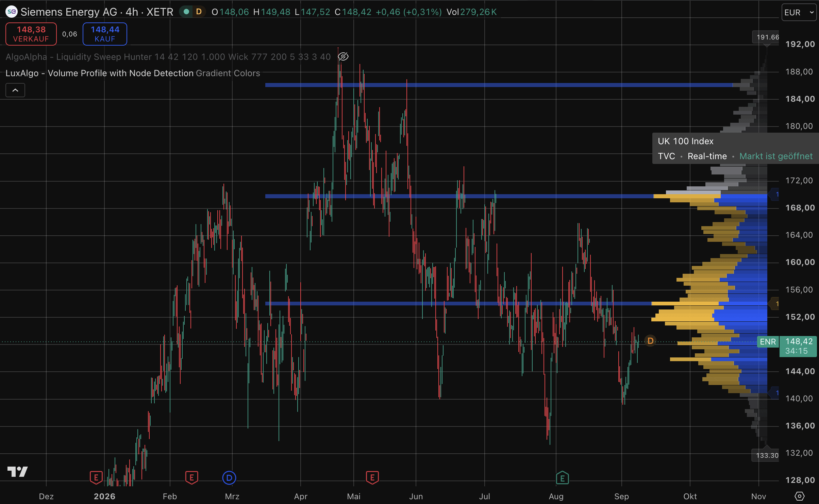Image resolution: width=819 pixels, height=504 pixels.
Task: Open the red earnings marker right of Feb
Action: 192,478
